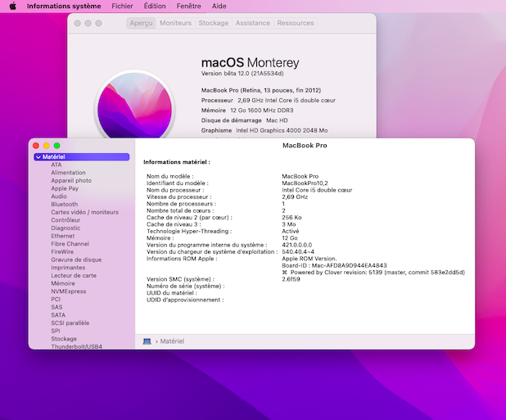This screenshot has height=420, width=506.
Task: Select Contrôleur in the sidebar
Action: point(66,220)
